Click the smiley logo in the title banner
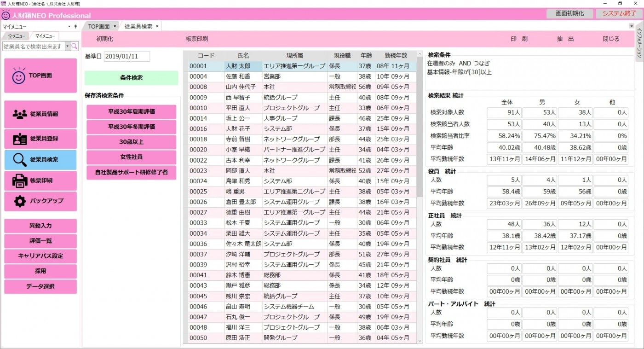 pos(6,15)
